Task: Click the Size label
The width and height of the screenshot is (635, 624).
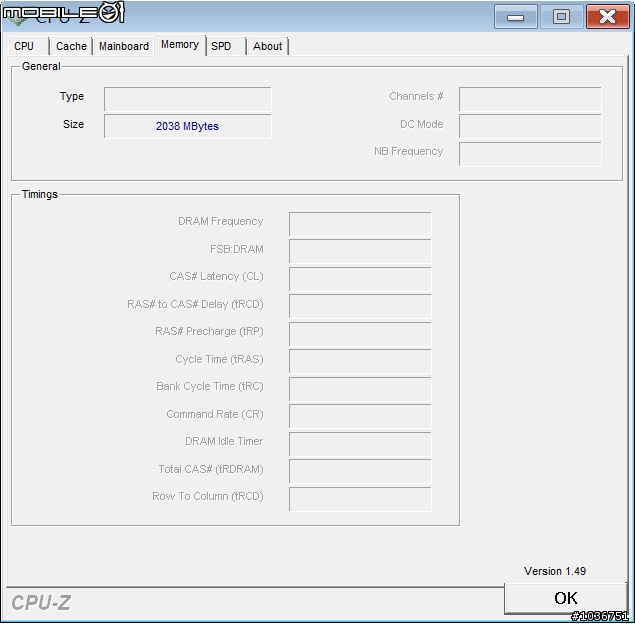Action: point(73,124)
